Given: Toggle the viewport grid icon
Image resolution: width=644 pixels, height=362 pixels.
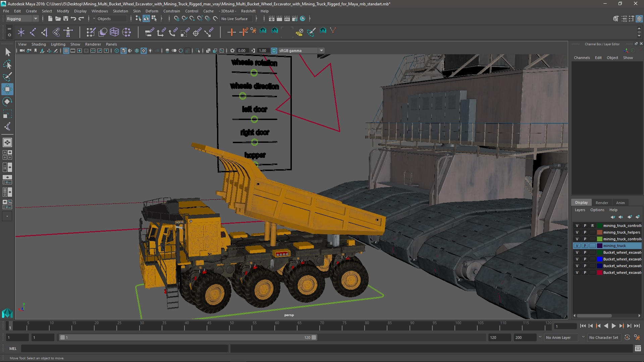Looking at the screenshot, I should [x=66, y=51].
